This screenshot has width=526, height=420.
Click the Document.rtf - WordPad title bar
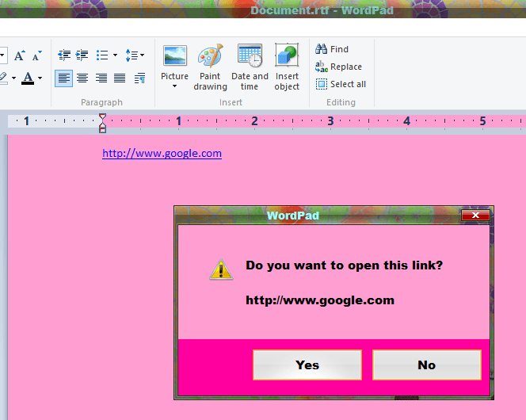point(322,10)
